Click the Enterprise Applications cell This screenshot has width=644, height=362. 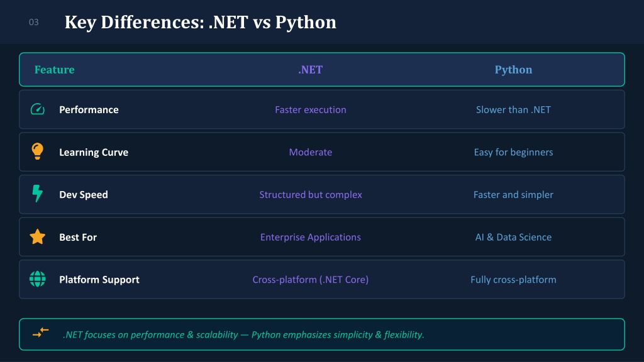coord(311,237)
